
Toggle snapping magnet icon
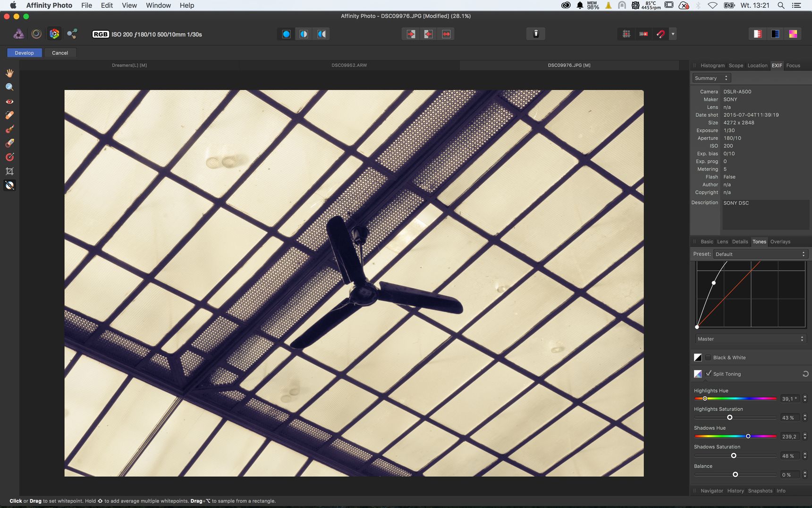point(660,34)
